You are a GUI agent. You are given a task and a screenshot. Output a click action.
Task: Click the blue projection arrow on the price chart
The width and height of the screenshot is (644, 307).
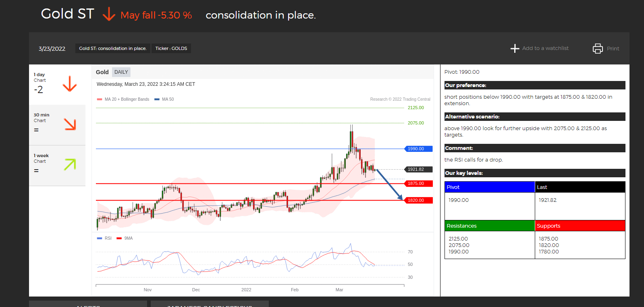click(389, 185)
